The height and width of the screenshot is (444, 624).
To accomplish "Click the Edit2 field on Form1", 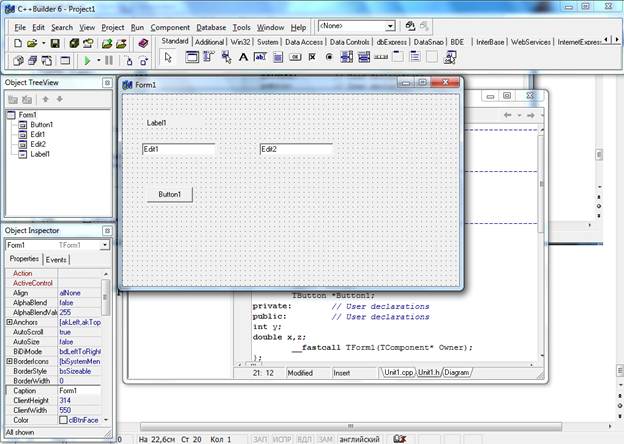I will tap(296, 149).
